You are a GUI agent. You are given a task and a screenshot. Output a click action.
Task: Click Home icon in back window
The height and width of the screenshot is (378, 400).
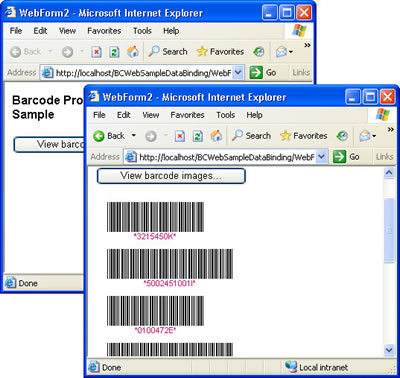(x=133, y=51)
